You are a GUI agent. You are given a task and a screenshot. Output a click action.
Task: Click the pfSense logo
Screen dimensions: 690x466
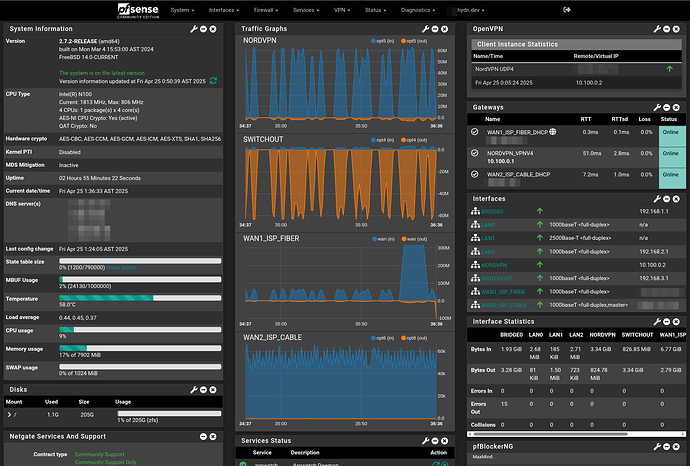point(138,11)
